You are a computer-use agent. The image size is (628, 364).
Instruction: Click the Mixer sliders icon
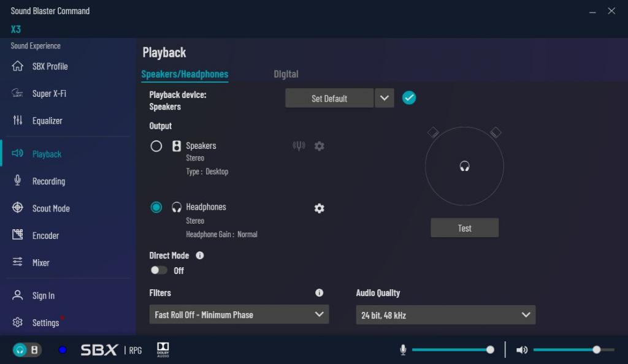(17, 262)
